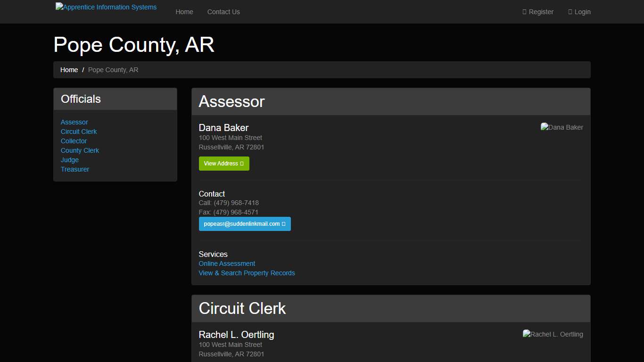644x362 pixels.
Task: Jump to Treasurer in Officials list
Action: [x=75, y=169]
